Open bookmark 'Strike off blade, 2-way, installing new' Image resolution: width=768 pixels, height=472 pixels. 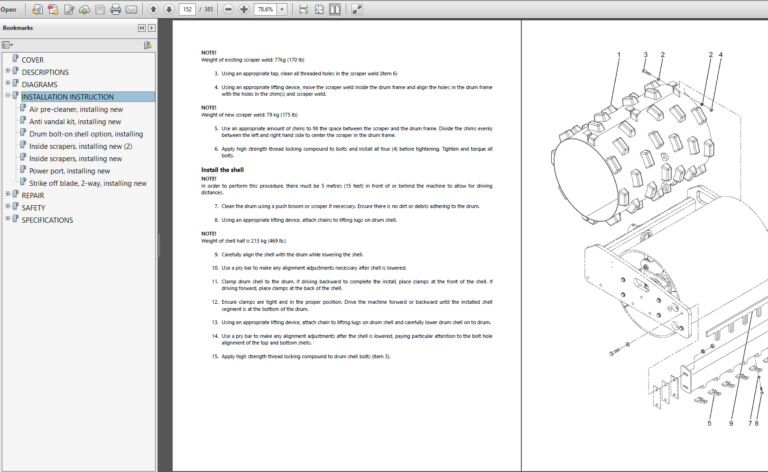click(x=88, y=183)
